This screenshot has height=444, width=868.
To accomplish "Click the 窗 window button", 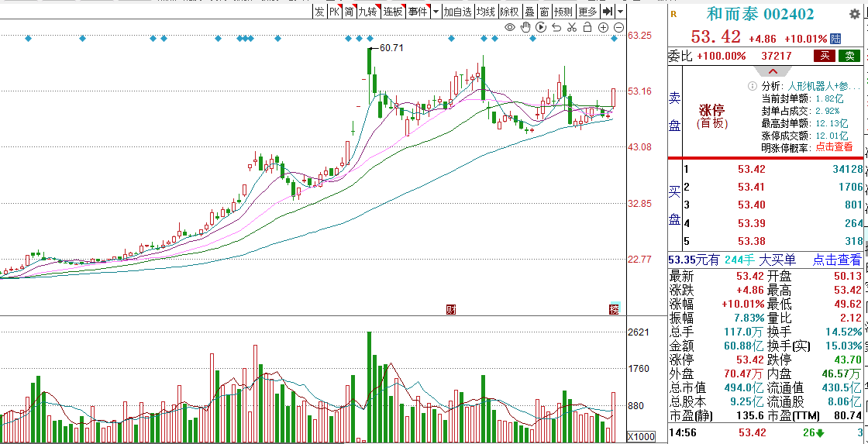I will coord(545,12).
